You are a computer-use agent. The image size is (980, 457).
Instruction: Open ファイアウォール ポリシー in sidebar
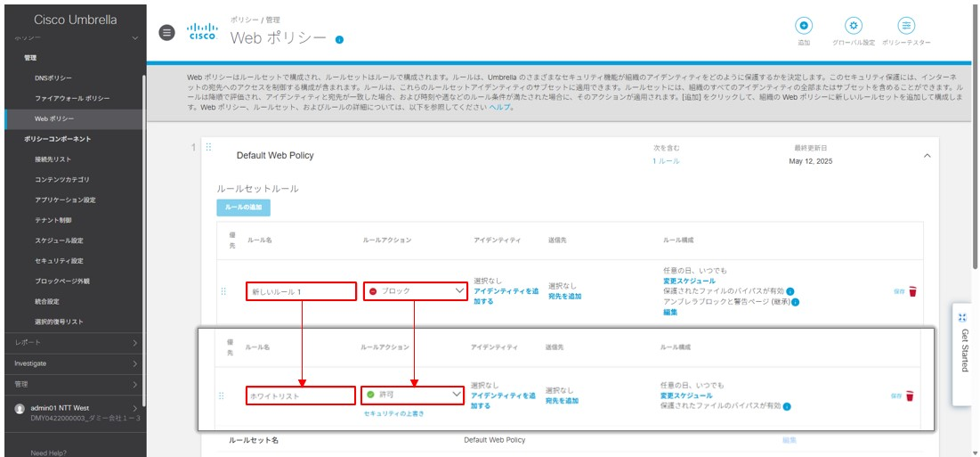tap(72, 99)
